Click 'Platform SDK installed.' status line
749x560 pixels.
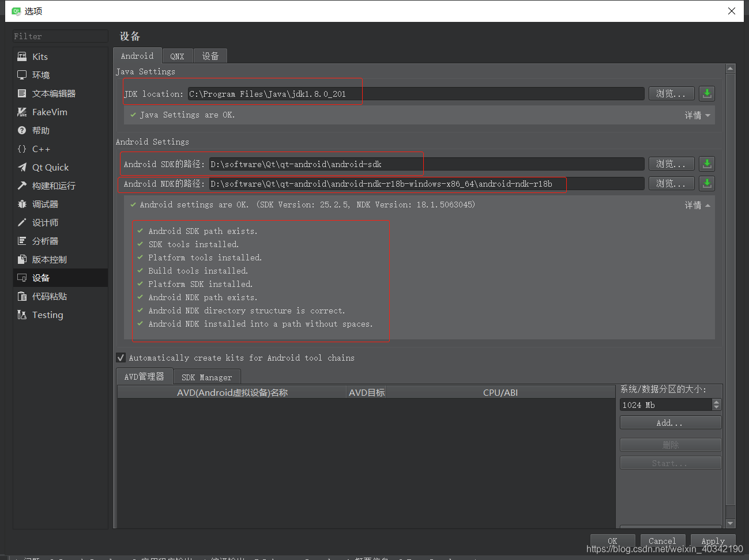pos(201,284)
